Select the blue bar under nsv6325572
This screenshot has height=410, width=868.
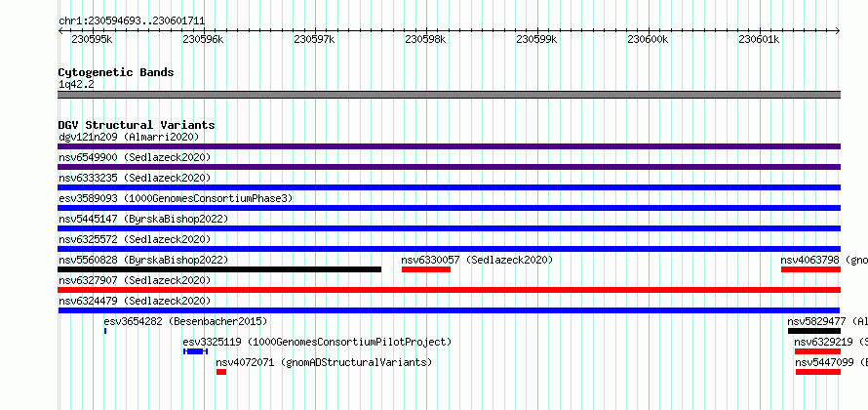click(x=450, y=249)
